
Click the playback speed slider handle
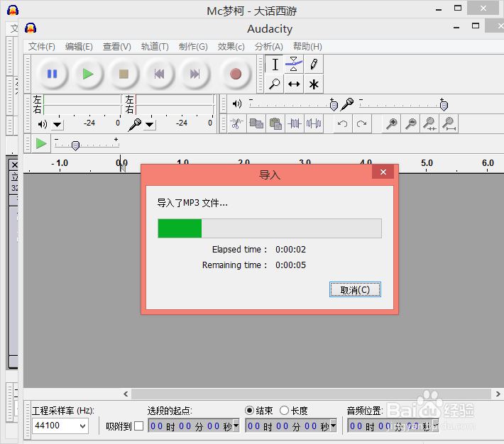point(75,145)
